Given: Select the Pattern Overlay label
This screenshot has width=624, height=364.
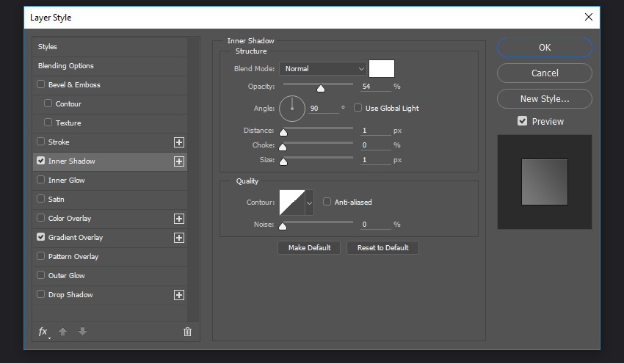Looking at the screenshot, I should tap(73, 257).
